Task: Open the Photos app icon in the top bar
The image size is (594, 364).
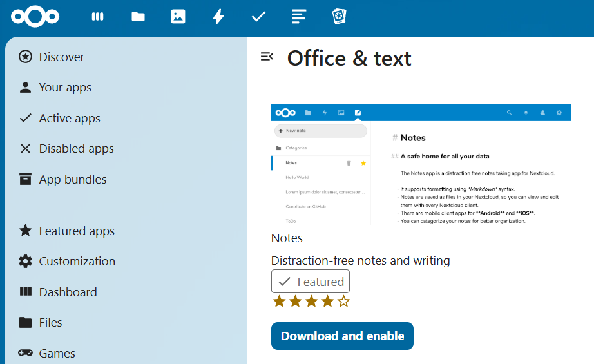Action: click(178, 17)
